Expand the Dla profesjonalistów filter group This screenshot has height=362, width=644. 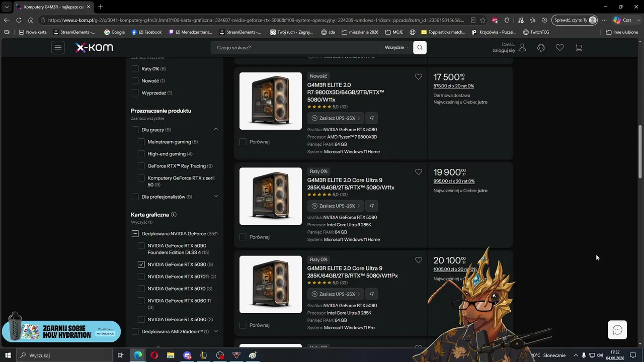click(x=216, y=197)
